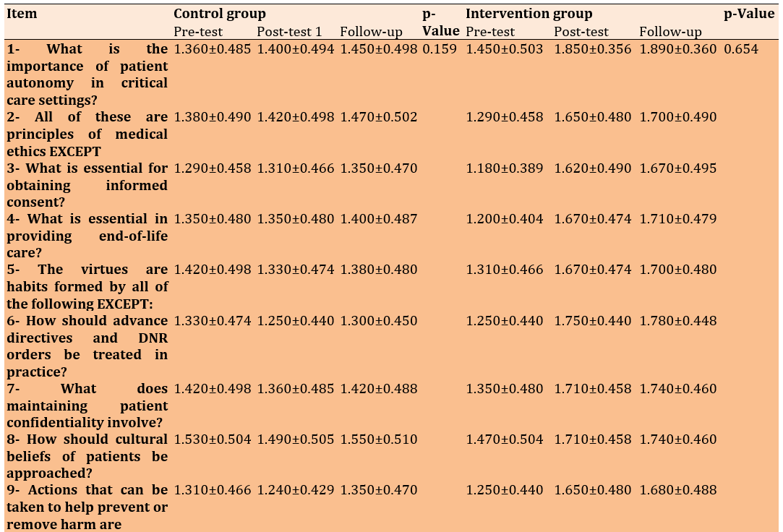Click item 4 about end-of-life care
This screenshot has width=783, height=532.
pos(87,236)
